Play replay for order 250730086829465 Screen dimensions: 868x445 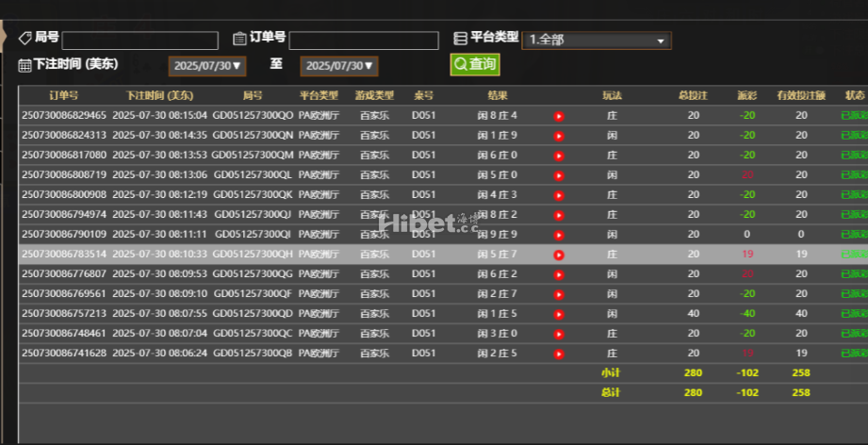[x=558, y=116]
